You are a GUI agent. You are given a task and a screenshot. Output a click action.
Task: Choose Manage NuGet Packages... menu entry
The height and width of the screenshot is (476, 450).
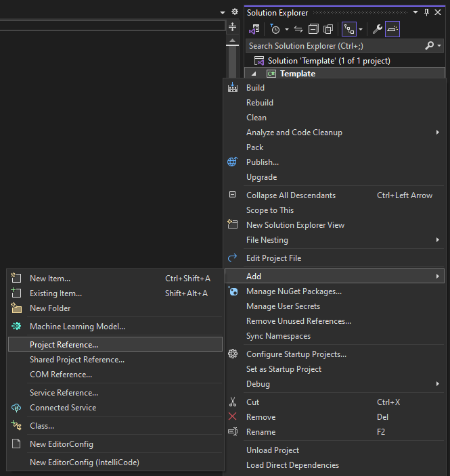294,291
